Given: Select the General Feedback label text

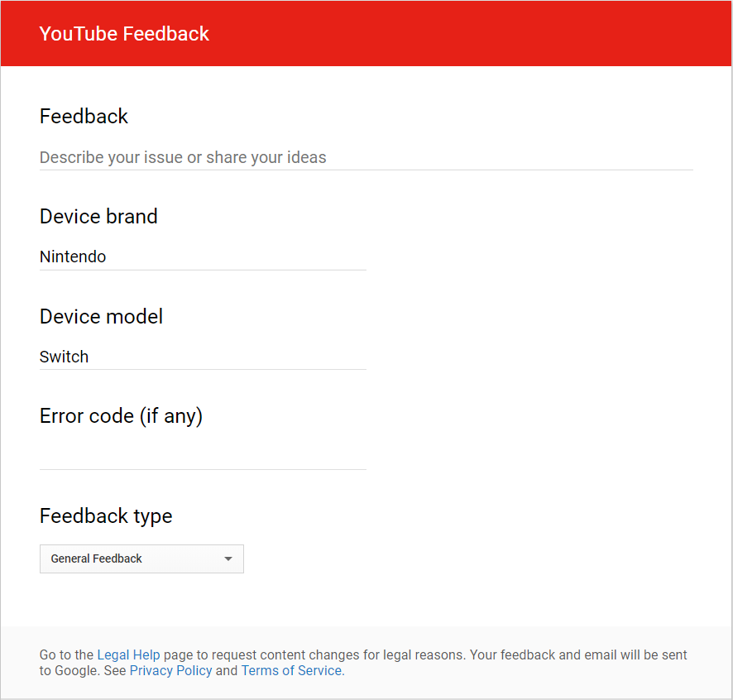Looking at the screenshot, I should pos(96,559).
